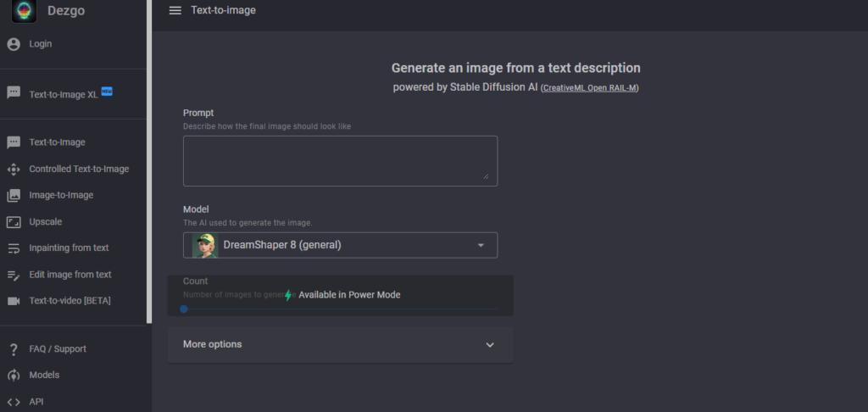Click the Model field label
The image size is (868, 412).
(x=196, y=209)
